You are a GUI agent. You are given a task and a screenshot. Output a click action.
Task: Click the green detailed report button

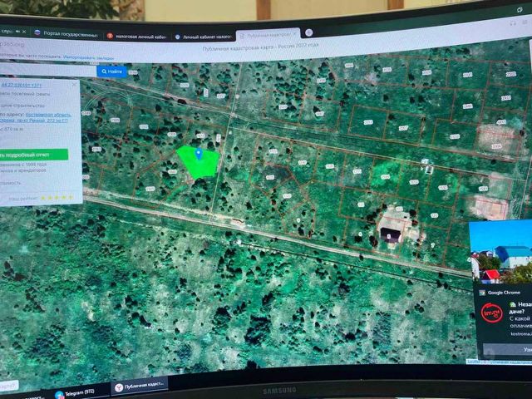(x=33, y=155)
